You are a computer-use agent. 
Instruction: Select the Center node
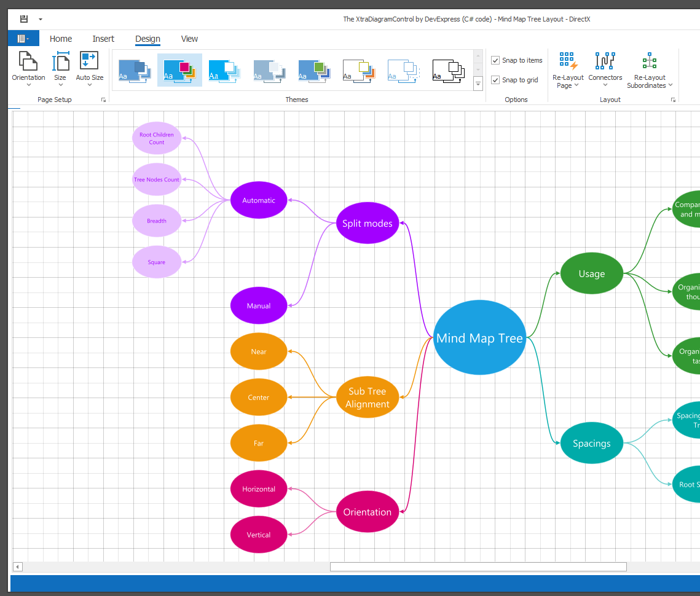pos(259,397)
